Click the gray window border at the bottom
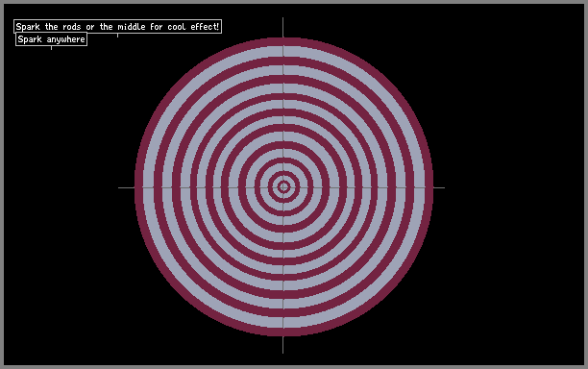Image resolution: width=588 pixels, height=369 pixels. 294,367
